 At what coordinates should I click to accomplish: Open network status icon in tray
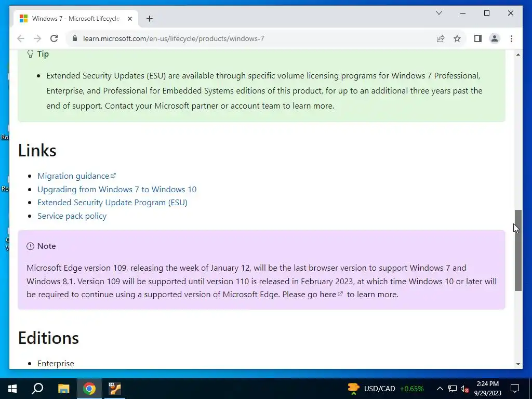pyautogui.click(x=453, y=389)
